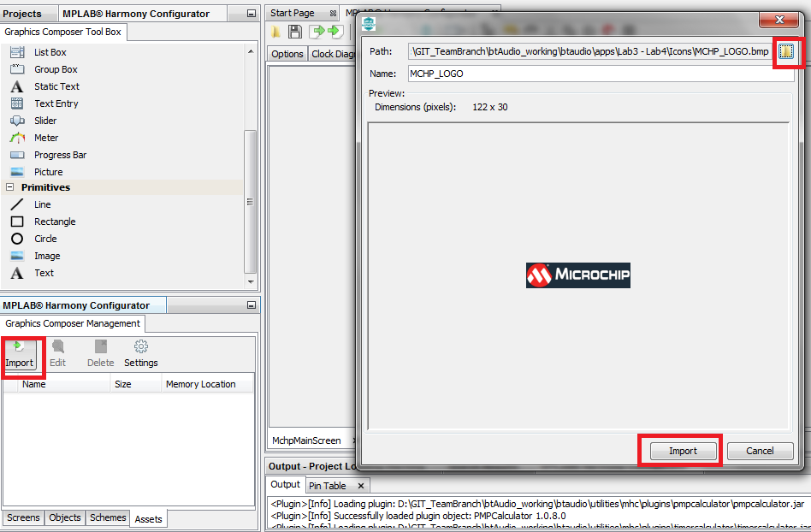This screenshot has height=532, width=811.
Task: Switch to the Screens tab
Action: click(x=23, y=517)
